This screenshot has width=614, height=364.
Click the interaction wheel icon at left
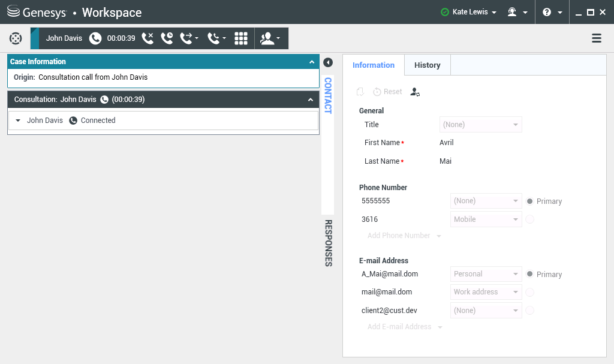(x=16, y=38)
